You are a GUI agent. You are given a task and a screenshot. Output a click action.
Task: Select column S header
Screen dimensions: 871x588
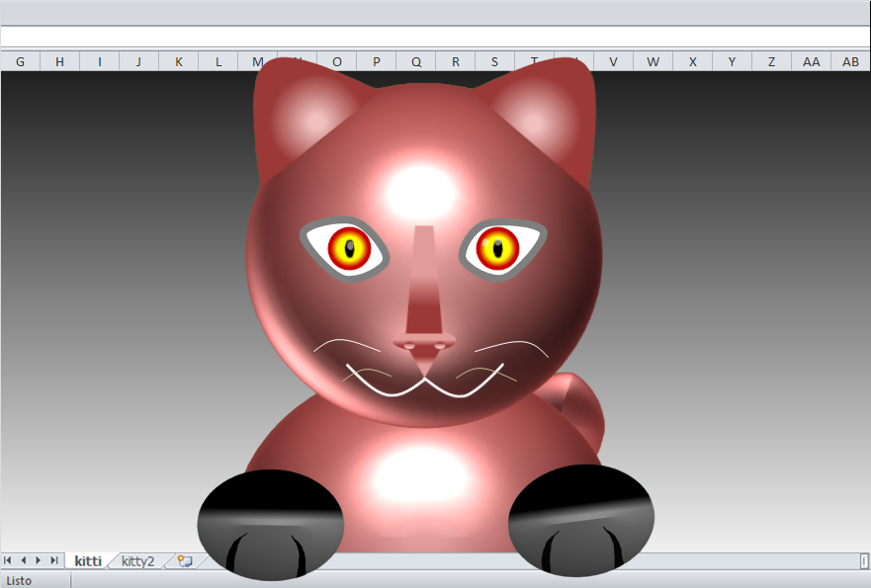(495, 61)
